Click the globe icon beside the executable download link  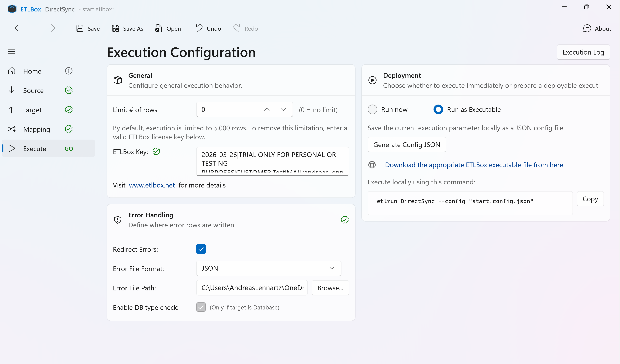coord(372,165)
